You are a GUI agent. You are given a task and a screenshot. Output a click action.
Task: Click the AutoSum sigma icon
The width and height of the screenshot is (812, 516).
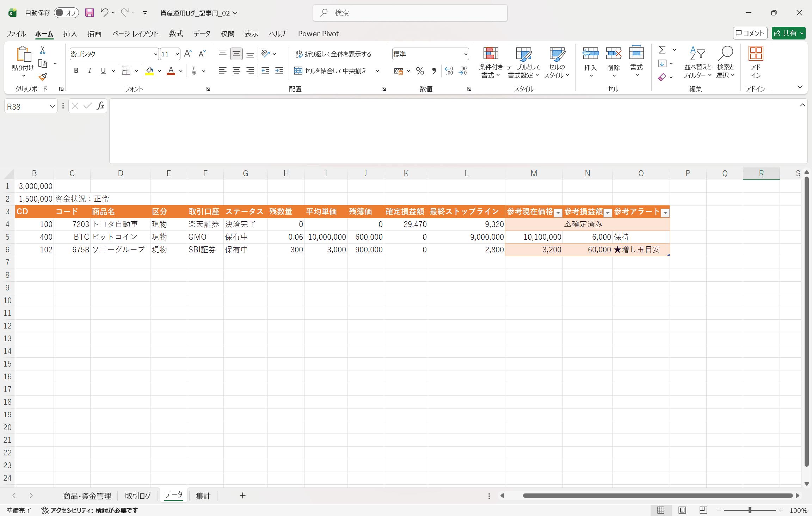coord(662,50)
